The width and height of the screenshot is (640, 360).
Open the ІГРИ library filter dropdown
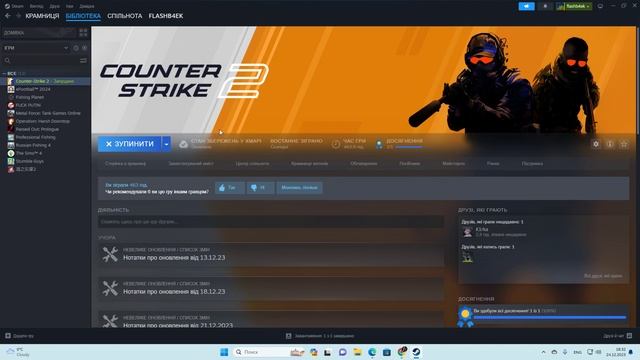pos(36,48)
